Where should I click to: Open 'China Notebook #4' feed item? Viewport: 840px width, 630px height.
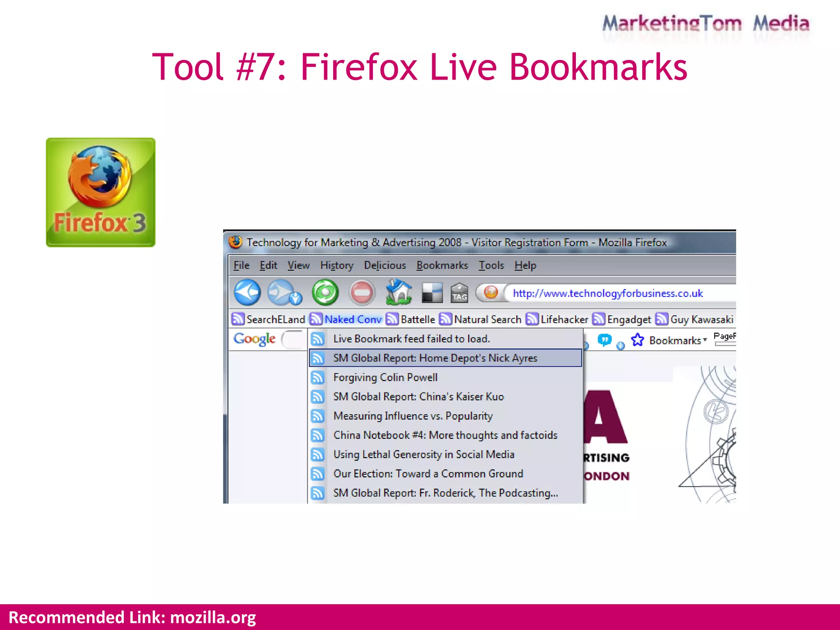coord(445,435)
